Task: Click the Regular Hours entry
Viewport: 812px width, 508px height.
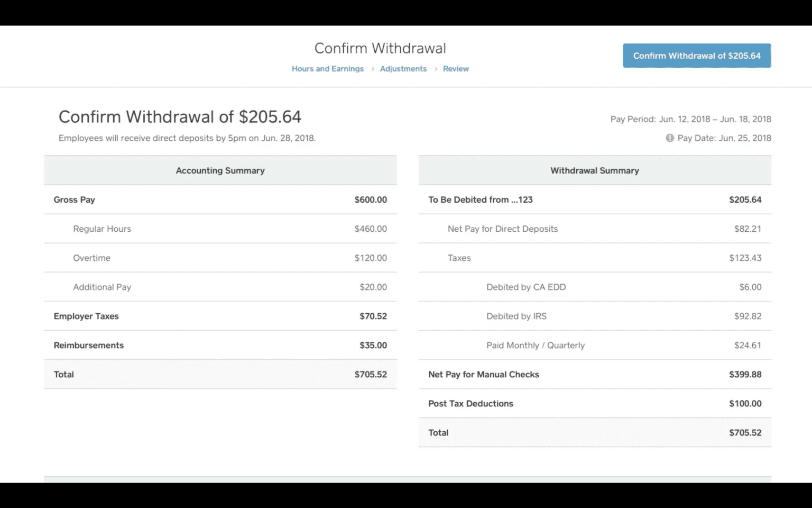Action: [220, 229]
